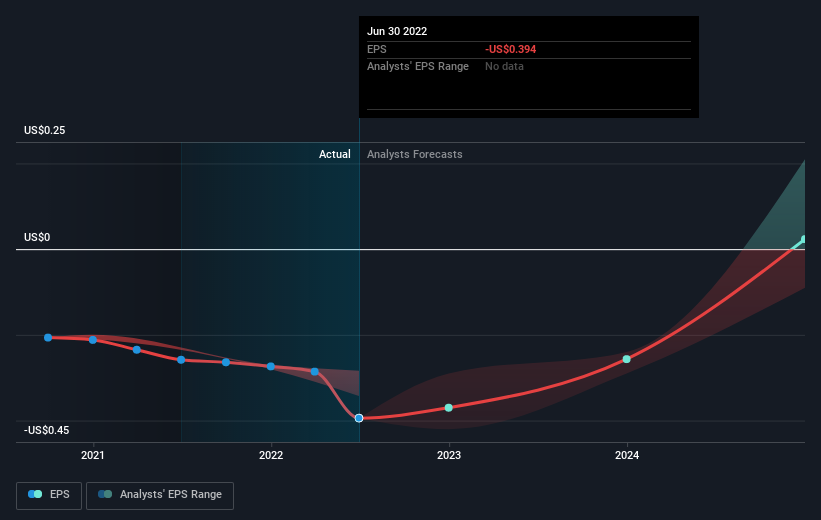Toggle the Analysts' EPS Range legend
Viewport: 821px width, 520px height.
(160, 495)
